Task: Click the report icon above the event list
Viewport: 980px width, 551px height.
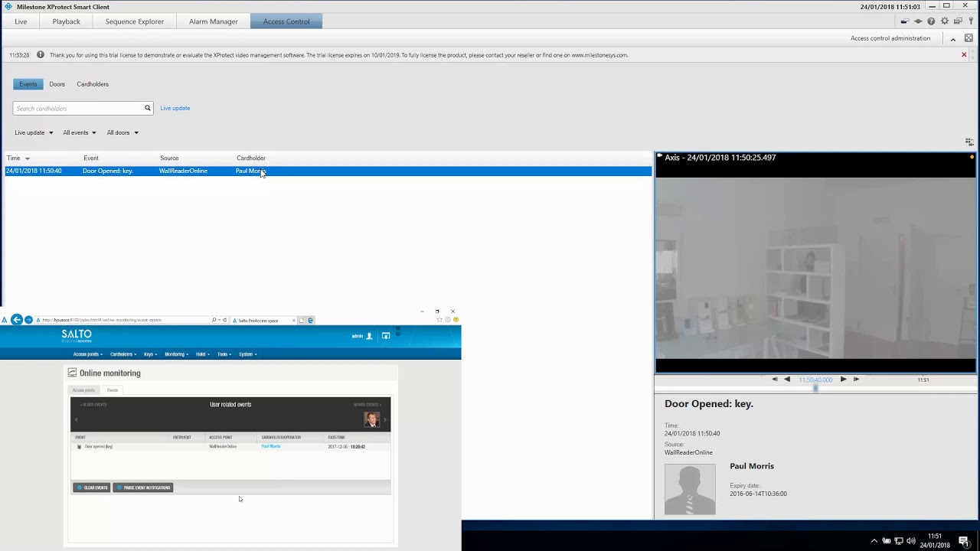Action: click(x=969, y=142)
